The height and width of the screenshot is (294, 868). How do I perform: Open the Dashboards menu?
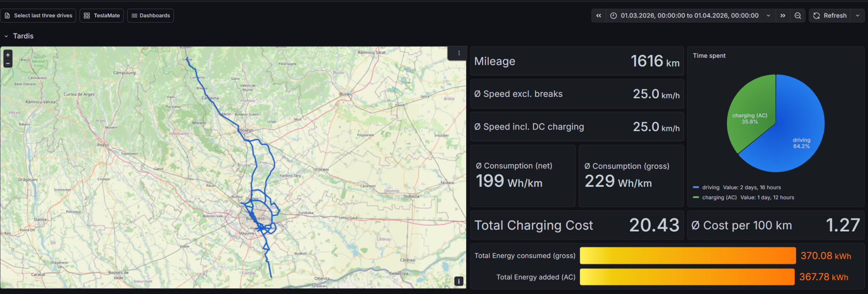150,16
